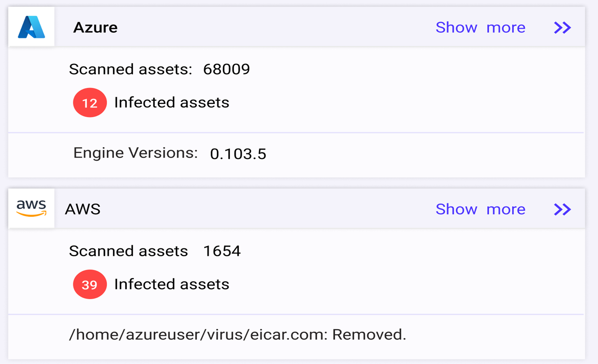Click Azure Scanned assets label
Viewport: 598px width, 364px height.
pyautogui.click(x=130, y=69)
